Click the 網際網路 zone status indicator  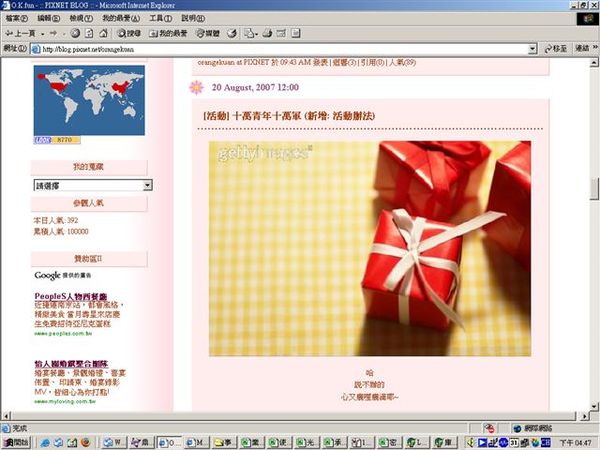click(533, 428)
